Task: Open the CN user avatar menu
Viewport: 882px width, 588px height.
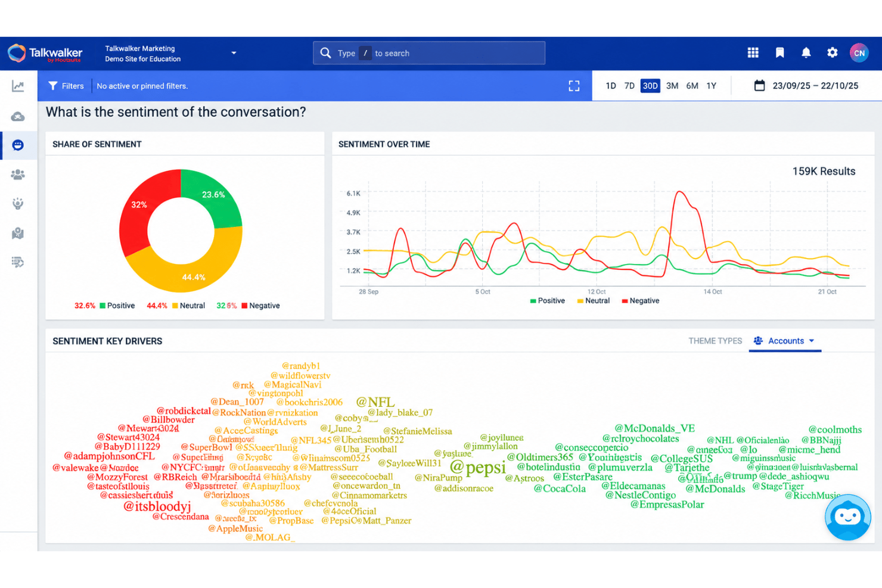Action: click(x=859, y=53)
